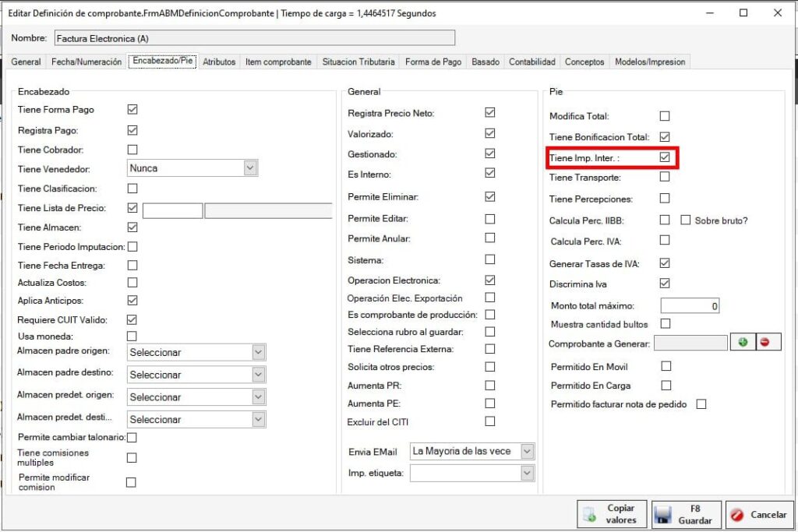Image resolution: width=798 pixels, height=532 pixels.
Task: Click the Monto total máximo field
Action: point(690,306)
